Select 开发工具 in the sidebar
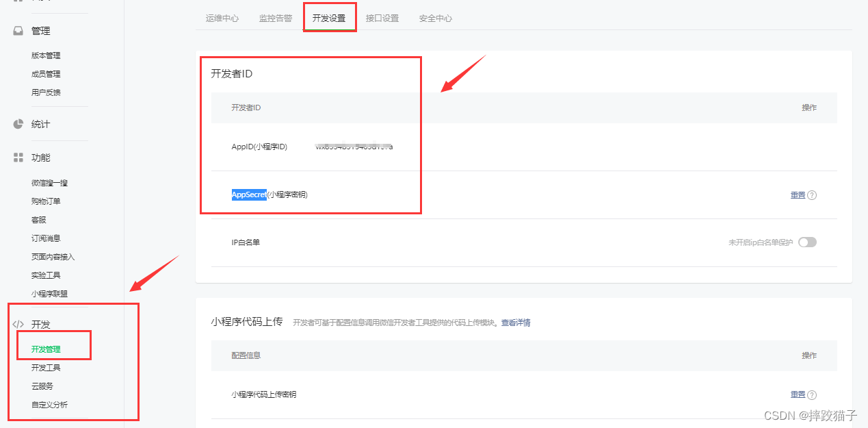 [46, 368]
